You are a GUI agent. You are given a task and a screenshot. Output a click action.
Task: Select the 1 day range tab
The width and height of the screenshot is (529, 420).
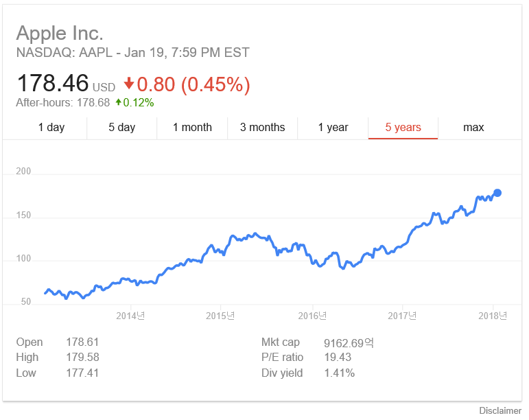click(x=51, y=128)
